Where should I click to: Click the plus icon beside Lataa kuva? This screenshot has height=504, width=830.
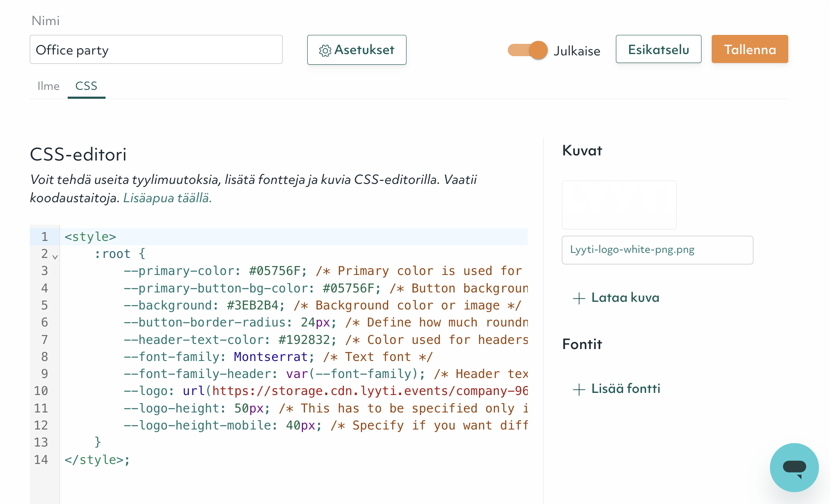(x=579, y=298)
